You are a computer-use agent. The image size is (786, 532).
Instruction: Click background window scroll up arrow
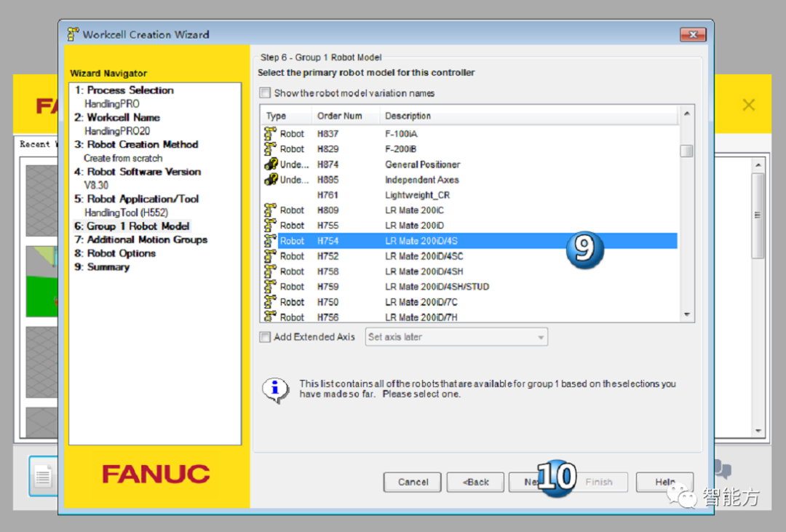coord(758,165)
